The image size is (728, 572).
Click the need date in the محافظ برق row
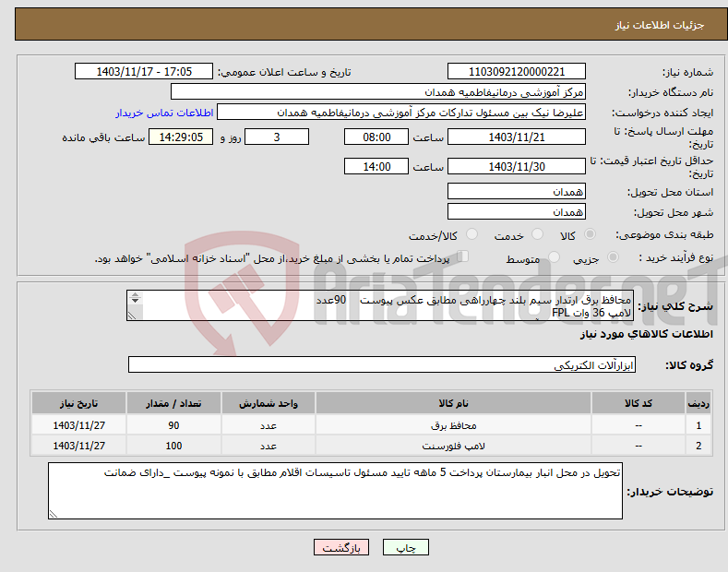(79, 425)
